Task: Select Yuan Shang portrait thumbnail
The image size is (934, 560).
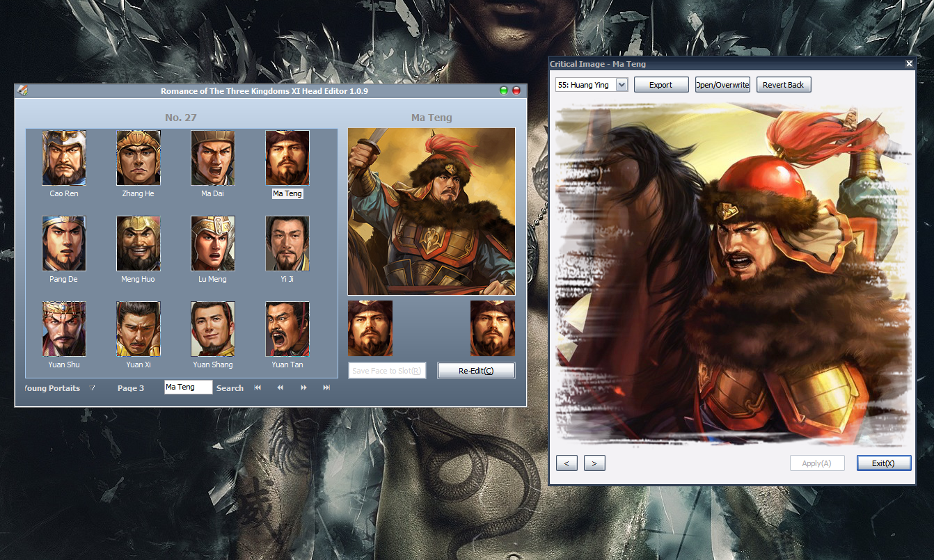Action: [x=213, y=329]
